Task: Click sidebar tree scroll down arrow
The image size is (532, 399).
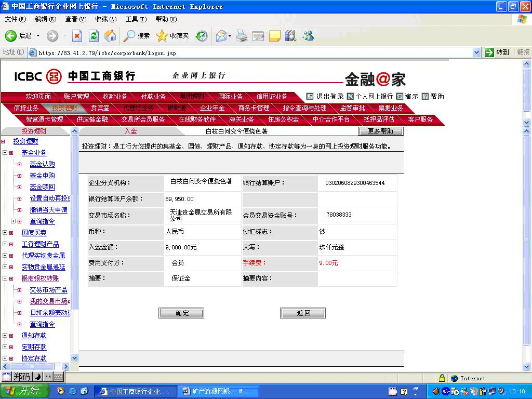Action: tap(75, 357)
